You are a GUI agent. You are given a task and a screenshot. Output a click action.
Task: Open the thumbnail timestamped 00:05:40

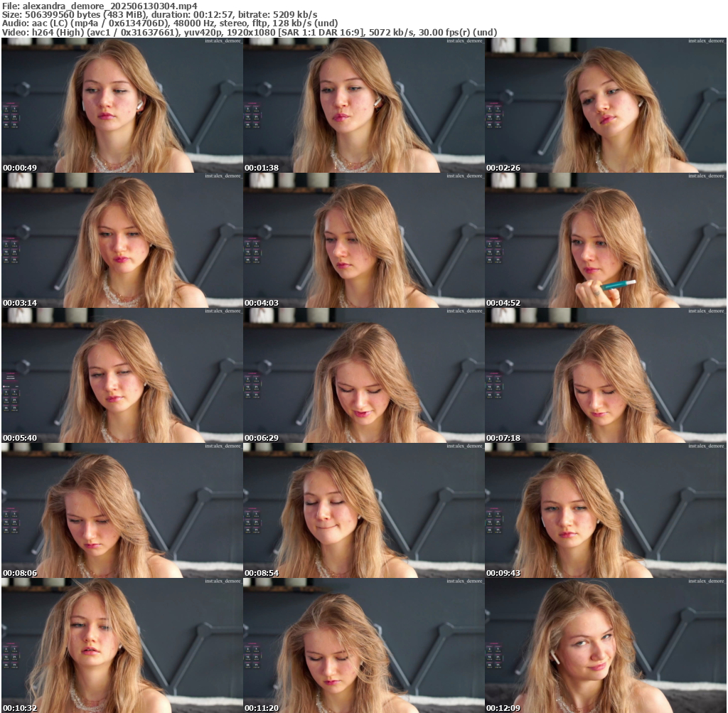[x=122, y=375]
